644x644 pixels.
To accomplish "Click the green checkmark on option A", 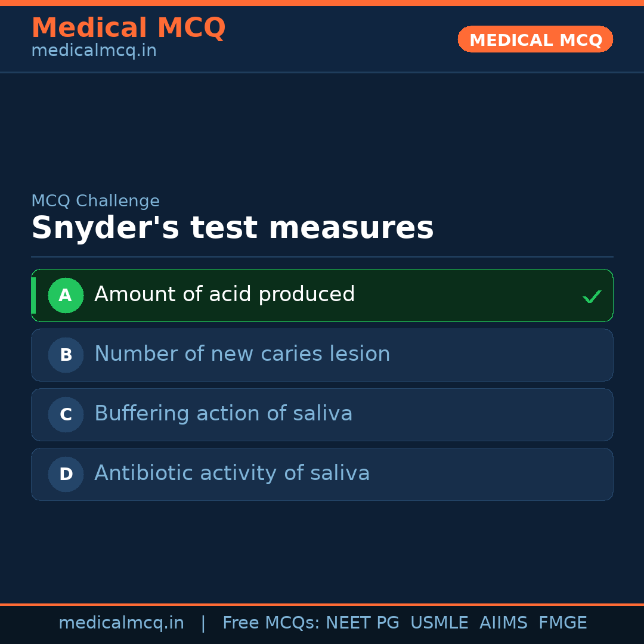I will (592, 296).
